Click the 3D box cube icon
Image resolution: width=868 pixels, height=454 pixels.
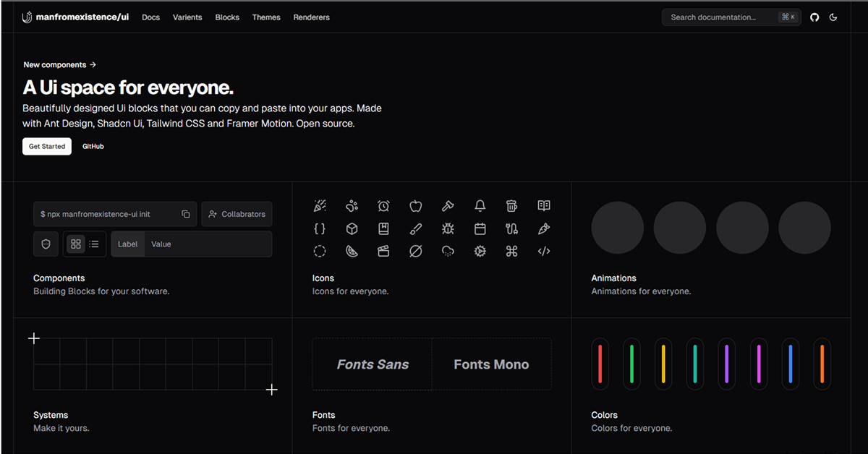[x=352, y=228]
